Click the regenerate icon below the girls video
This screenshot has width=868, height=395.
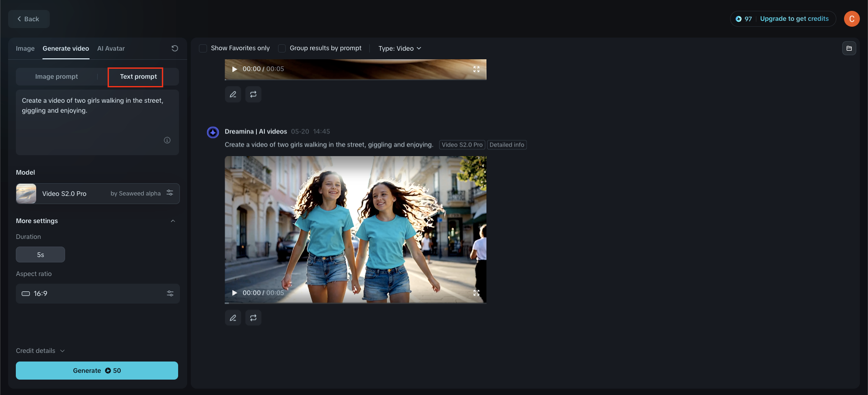[x=253, y=318]
